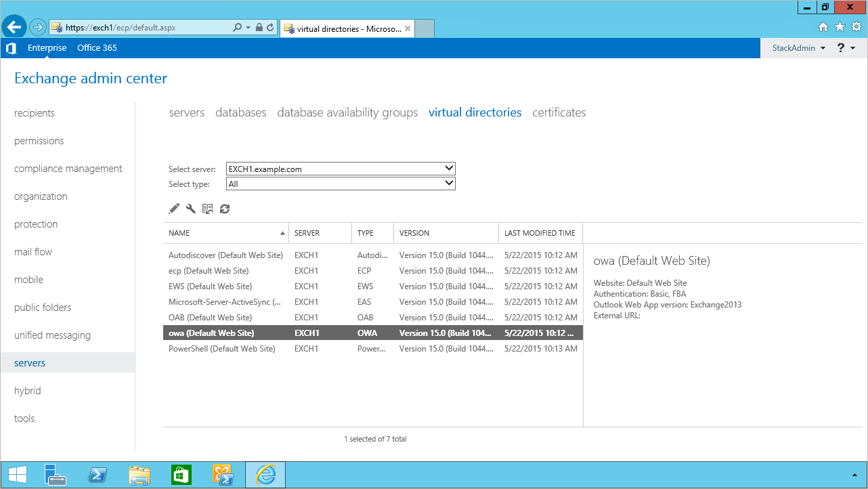Go back with the browser Back arrow
868x489 pixels.
[14, 28]
